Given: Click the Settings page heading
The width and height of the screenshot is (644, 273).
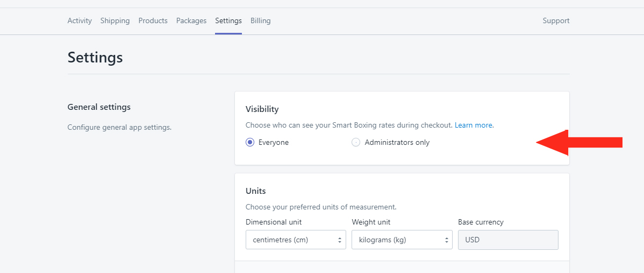Looking at the screenshot, I should click(95, 57).
